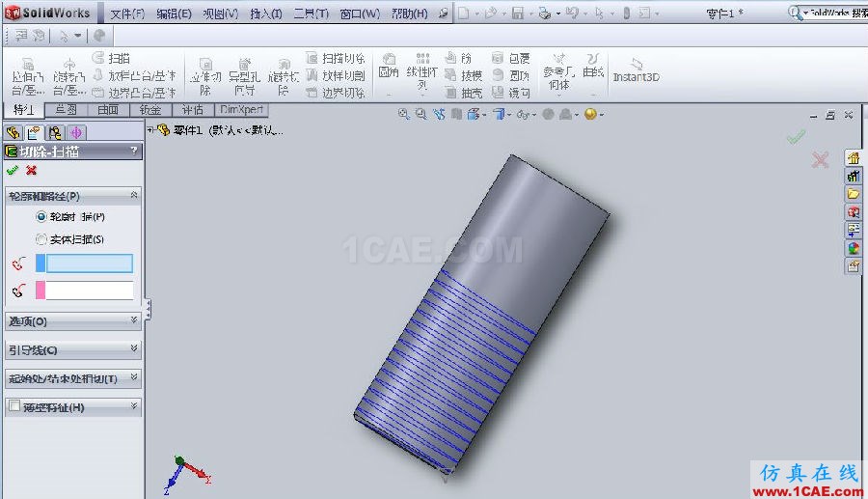Switch to the 评估 evaluate tab
Viewport: 868px width, 499px height.
pyautogui.click(x=193, y=109)
